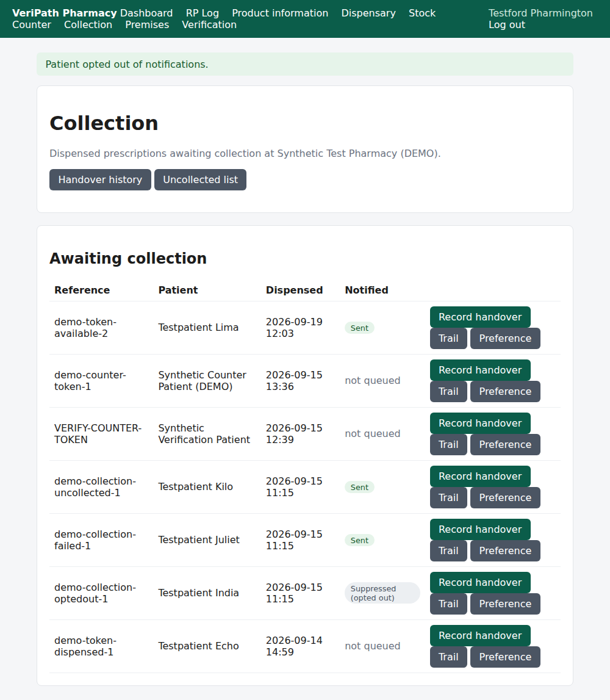View Trail for Testpatient Kilo

tap(448, 498)
